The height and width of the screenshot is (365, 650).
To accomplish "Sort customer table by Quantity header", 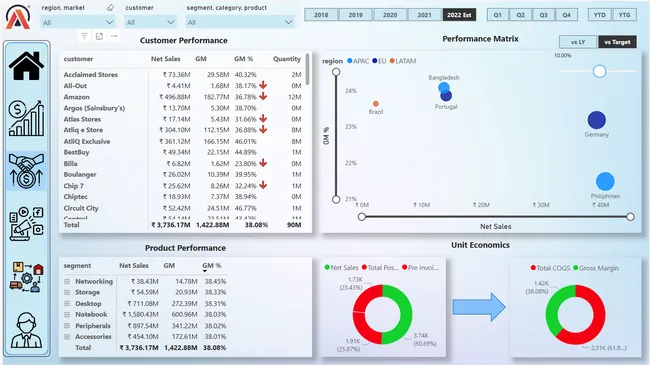I will 286,59.
